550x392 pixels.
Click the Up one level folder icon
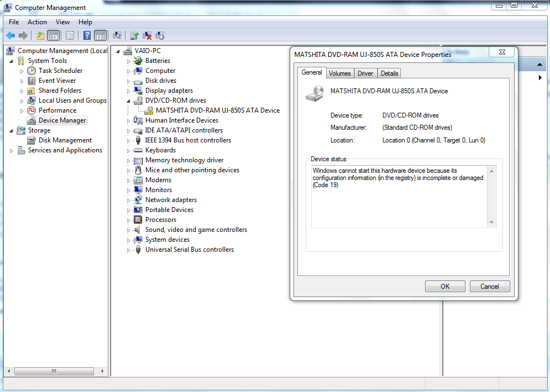(x=40, y=35)
